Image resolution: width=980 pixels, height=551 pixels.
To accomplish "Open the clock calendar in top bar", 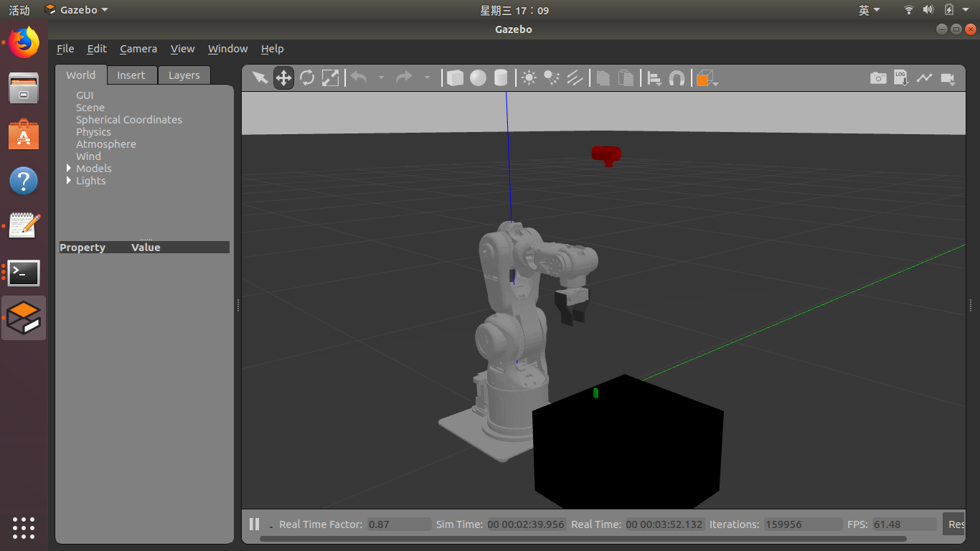I will (514, 10).
